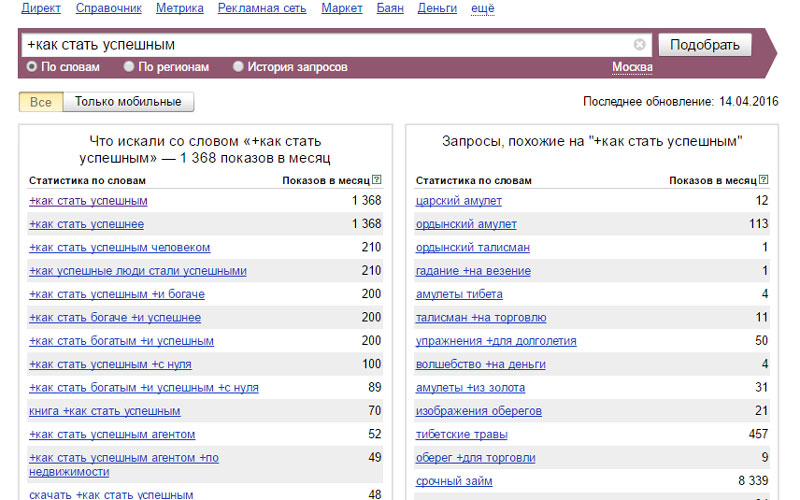
Task: Open the 'Москва' region selector
Action: [632, 67]
